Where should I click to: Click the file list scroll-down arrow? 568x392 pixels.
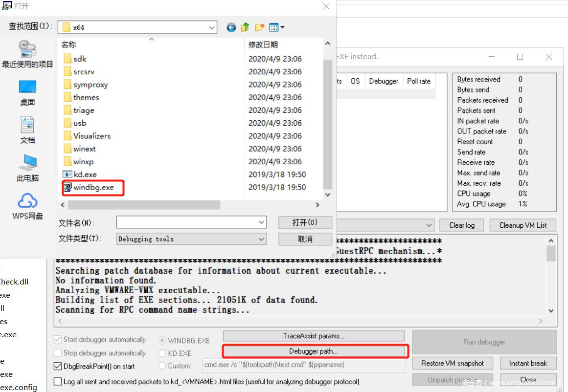pos(327,195)
